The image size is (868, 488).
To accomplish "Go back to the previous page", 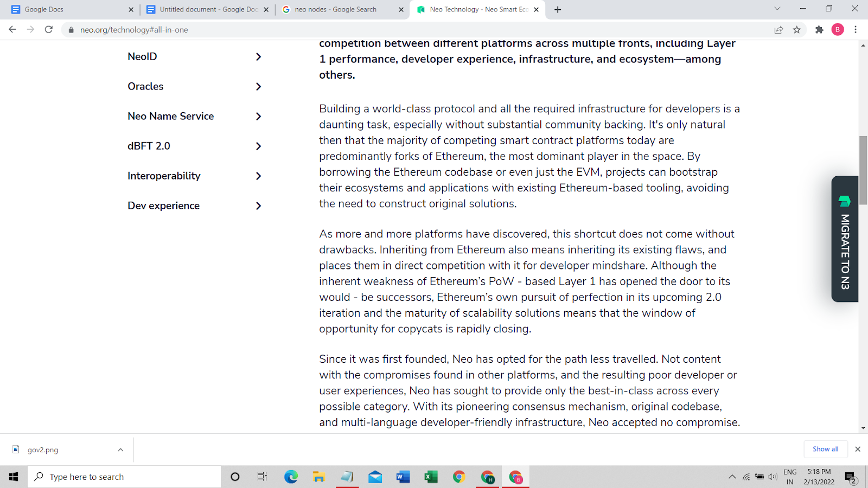I will [12, 29].
